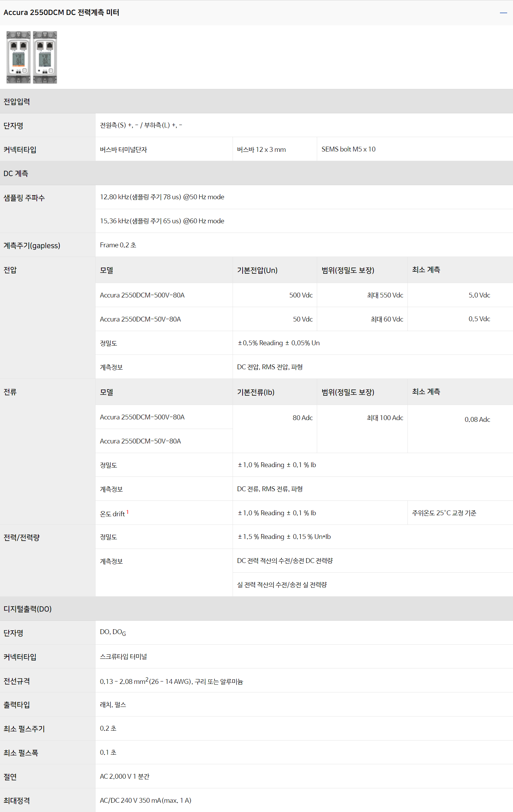Select the 최대 60 Vdc range value

(x=387, y=319)
